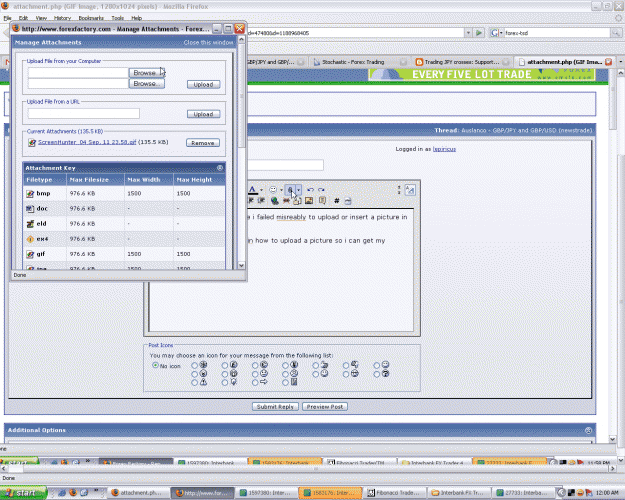Viewport: 625px width, 500px height.
Task: Click Upload in the Upload File from a URL section
Action: (203, 114)
